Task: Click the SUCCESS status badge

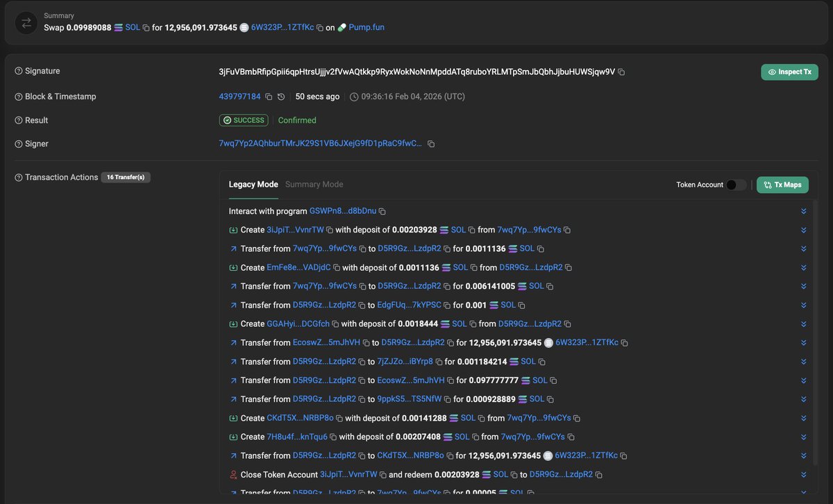Action: click(244, 120)
